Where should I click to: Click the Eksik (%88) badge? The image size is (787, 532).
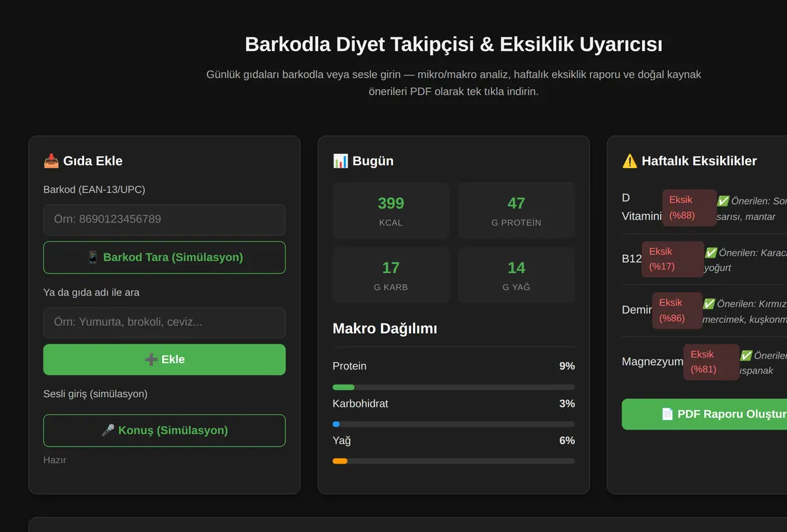pyautogui.click(x=689, y=208)
